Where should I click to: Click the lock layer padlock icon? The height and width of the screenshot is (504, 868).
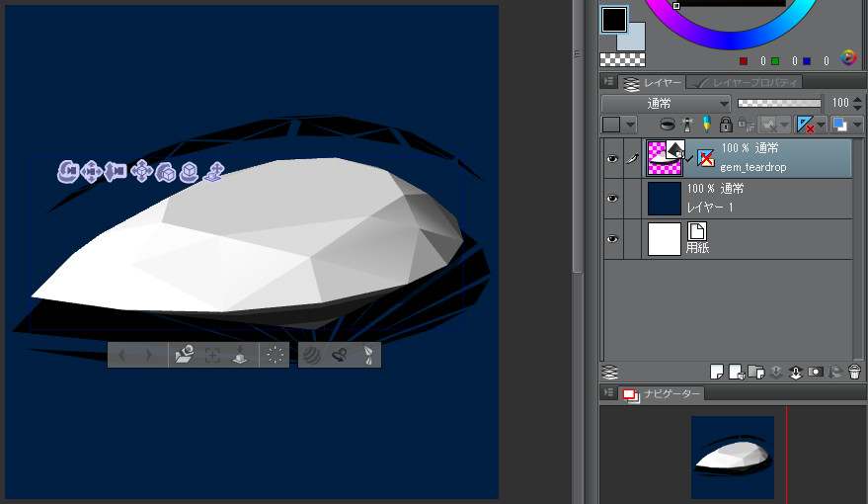tap(726, 126)
